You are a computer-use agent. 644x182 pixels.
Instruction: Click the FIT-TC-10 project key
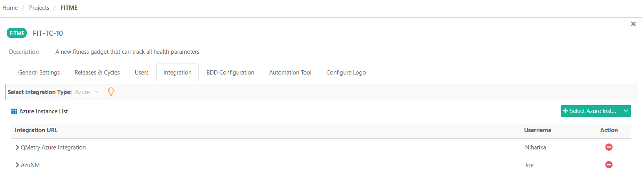48,33
